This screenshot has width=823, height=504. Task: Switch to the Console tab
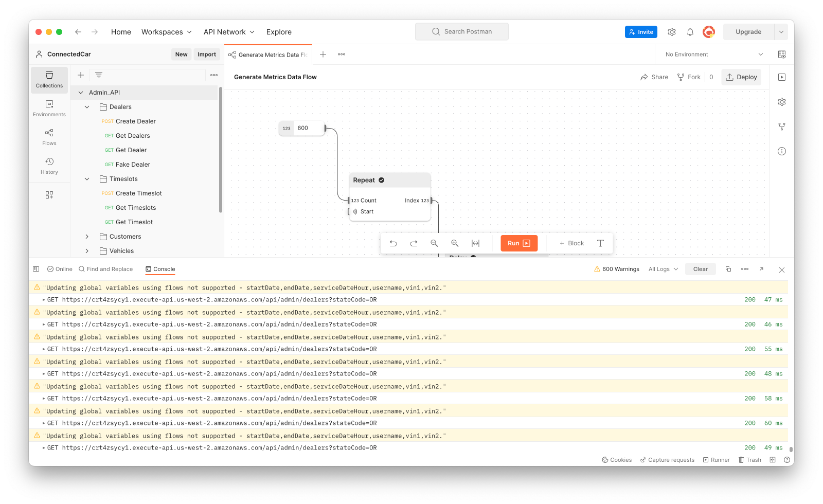160,269
